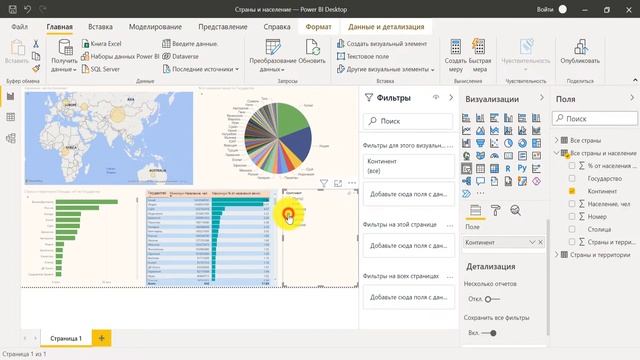Image resolution: width=640 pixels, height=360 pixels.
Task: Open the Континент field well dropdown arrow
Action: tap(532, 242)
